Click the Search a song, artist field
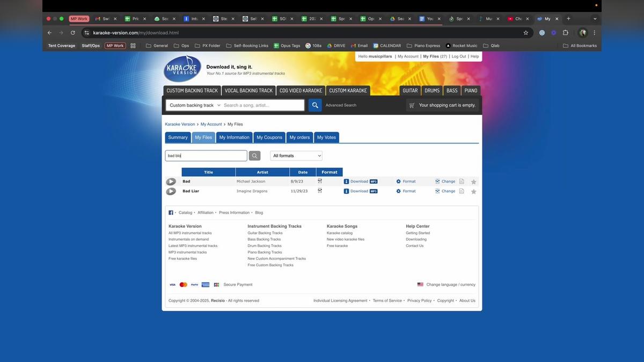644x362 pixels. coord(263,105)
